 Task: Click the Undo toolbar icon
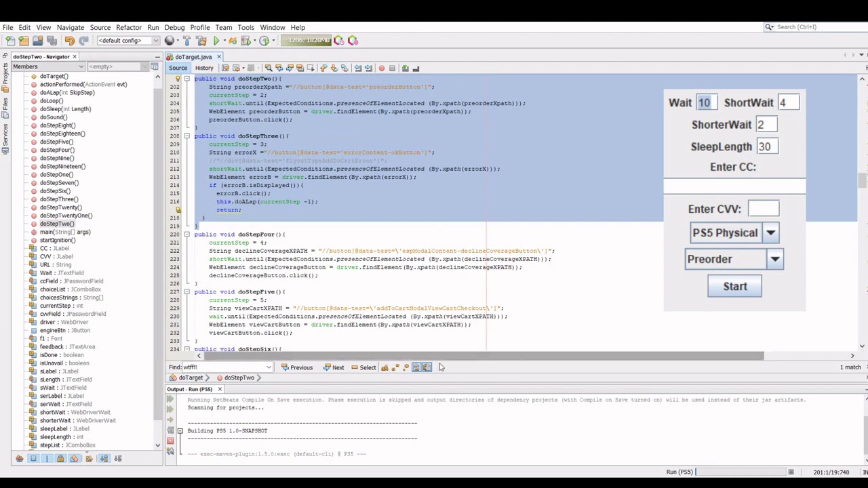(69, 41)
